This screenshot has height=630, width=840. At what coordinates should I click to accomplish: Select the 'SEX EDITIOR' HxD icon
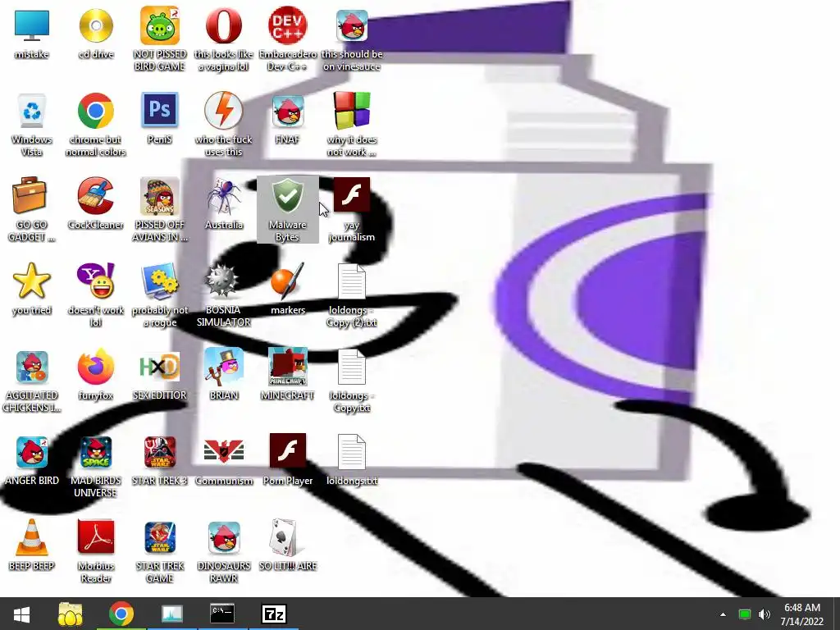160,367
